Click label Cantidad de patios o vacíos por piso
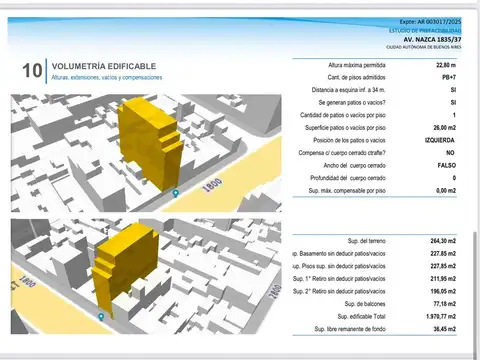The width and height of the screenshot is (480, 360). click(x=343, y=115)
